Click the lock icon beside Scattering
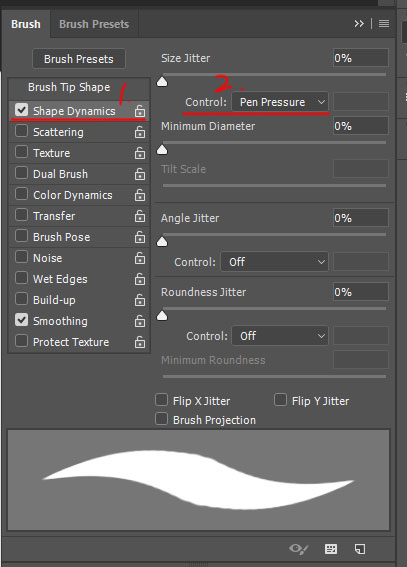 140,132
